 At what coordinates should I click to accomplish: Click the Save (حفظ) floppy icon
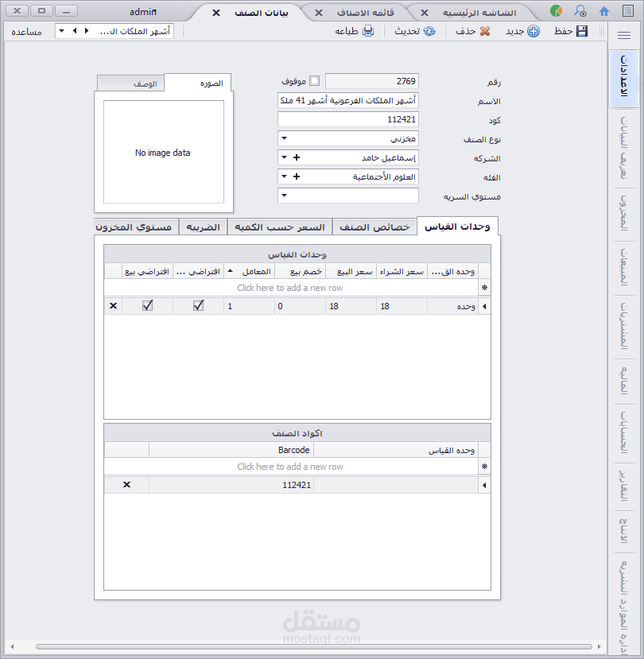(582, 31)
